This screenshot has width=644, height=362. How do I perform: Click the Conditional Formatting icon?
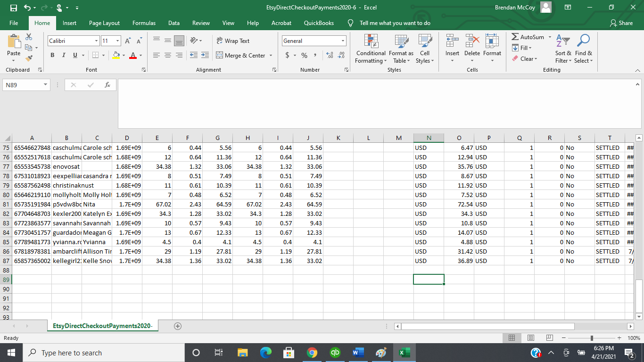tap(371, 41)
